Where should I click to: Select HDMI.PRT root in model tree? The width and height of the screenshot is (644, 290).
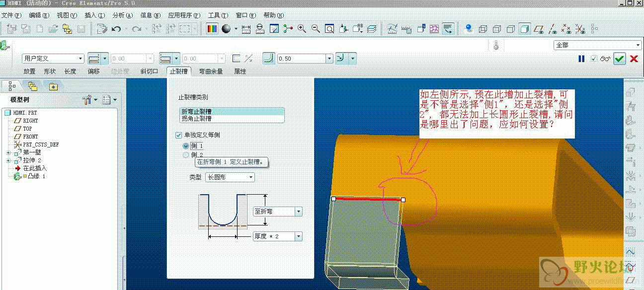(x=25, y=113)
